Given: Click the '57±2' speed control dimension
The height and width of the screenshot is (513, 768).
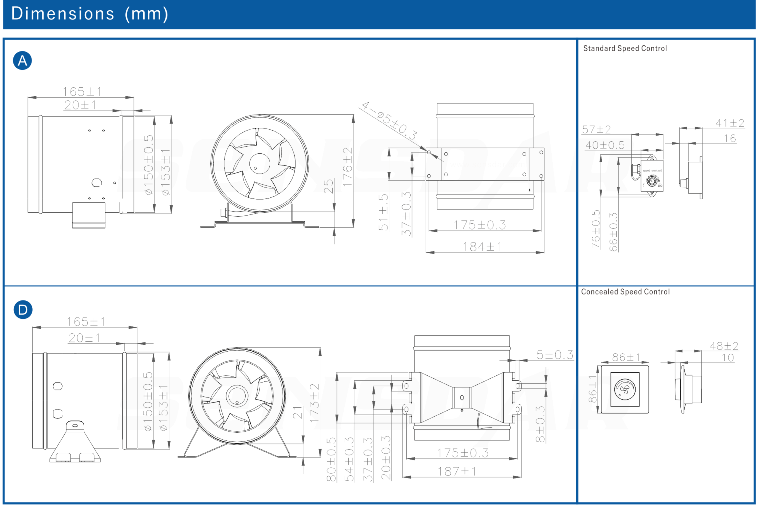Looking at the screenshot, I should pos(596,129).
